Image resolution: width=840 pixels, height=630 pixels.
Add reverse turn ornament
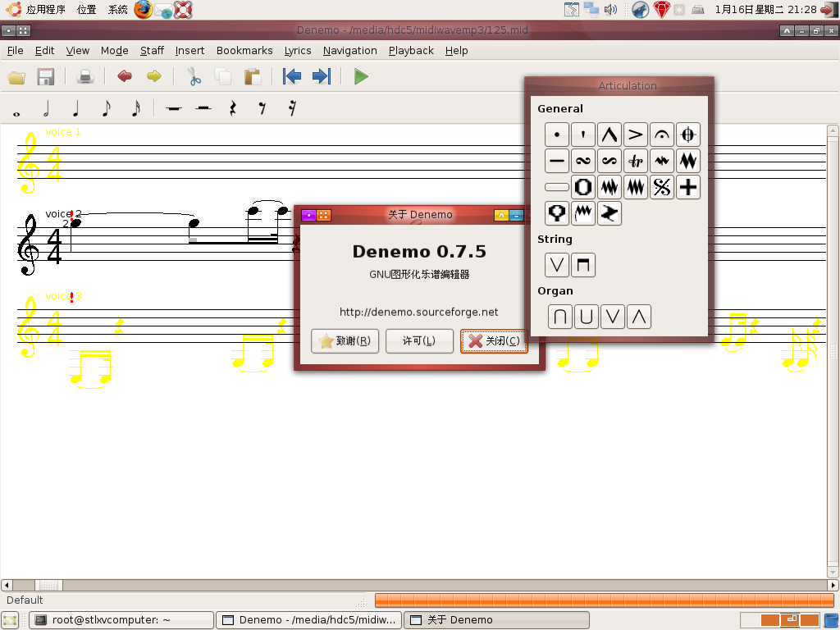tap(609, 161)
